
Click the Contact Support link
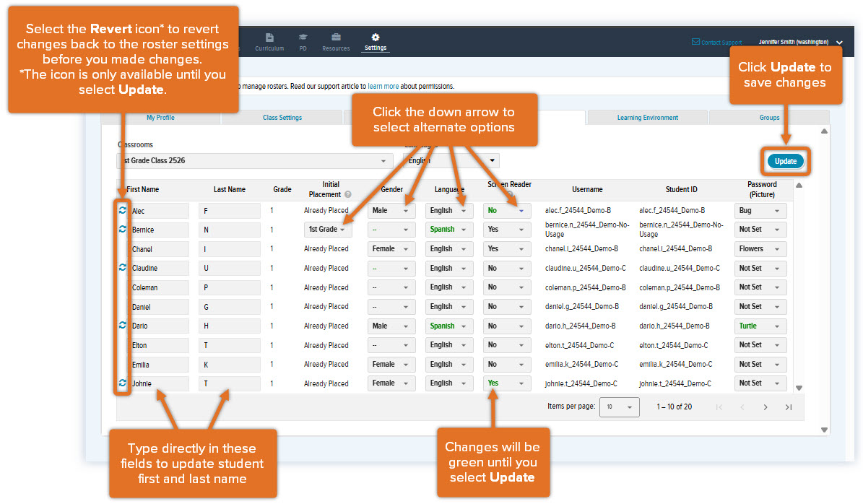coord(721,43)
